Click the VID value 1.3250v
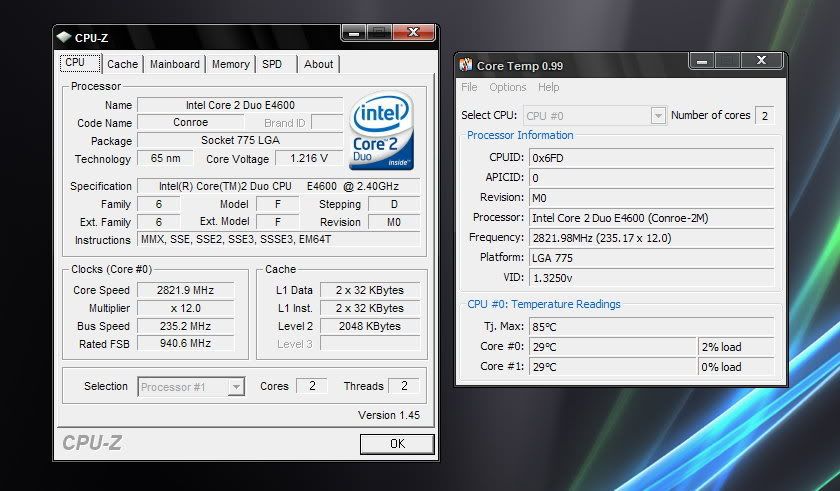 point(651,278)
